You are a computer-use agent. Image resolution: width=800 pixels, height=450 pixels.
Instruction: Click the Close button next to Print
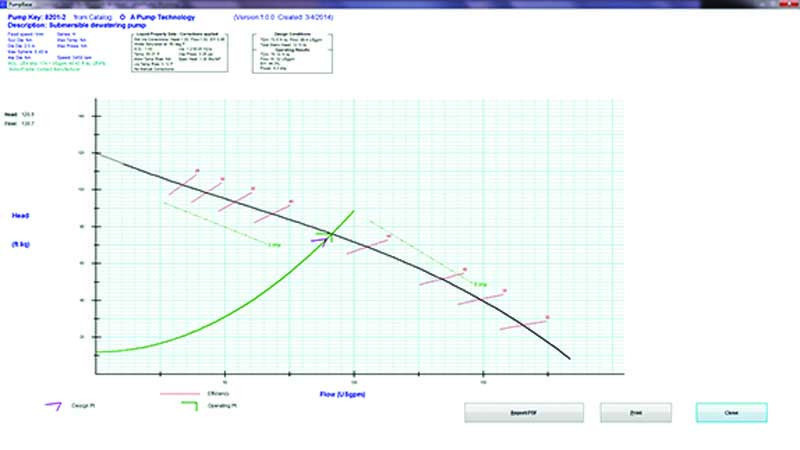click(731, 413)
